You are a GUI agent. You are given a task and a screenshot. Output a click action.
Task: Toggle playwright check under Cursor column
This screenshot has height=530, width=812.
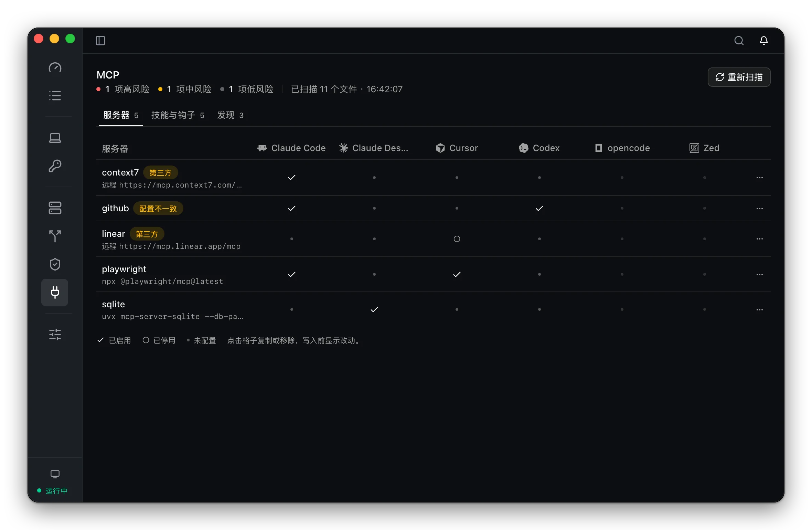pyautogui.click(x=457, y=274)
